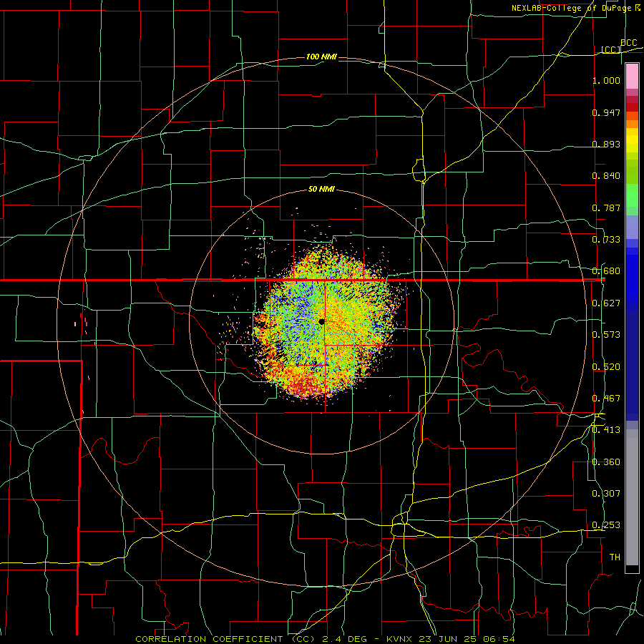
Task: Pick the light pink swatch atop color bar
Action: point(632,77)
